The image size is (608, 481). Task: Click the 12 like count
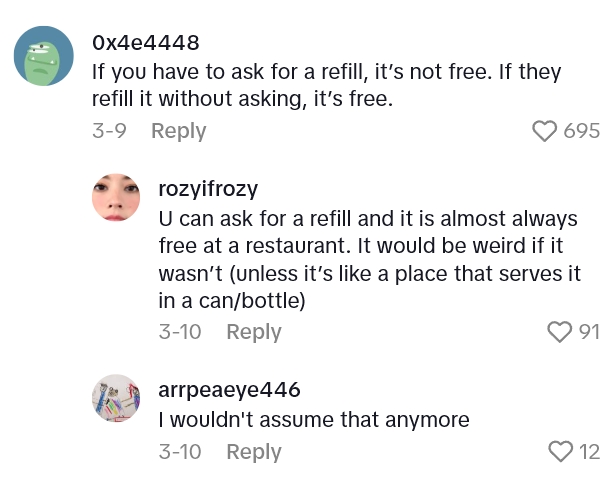tap(589, 452)
